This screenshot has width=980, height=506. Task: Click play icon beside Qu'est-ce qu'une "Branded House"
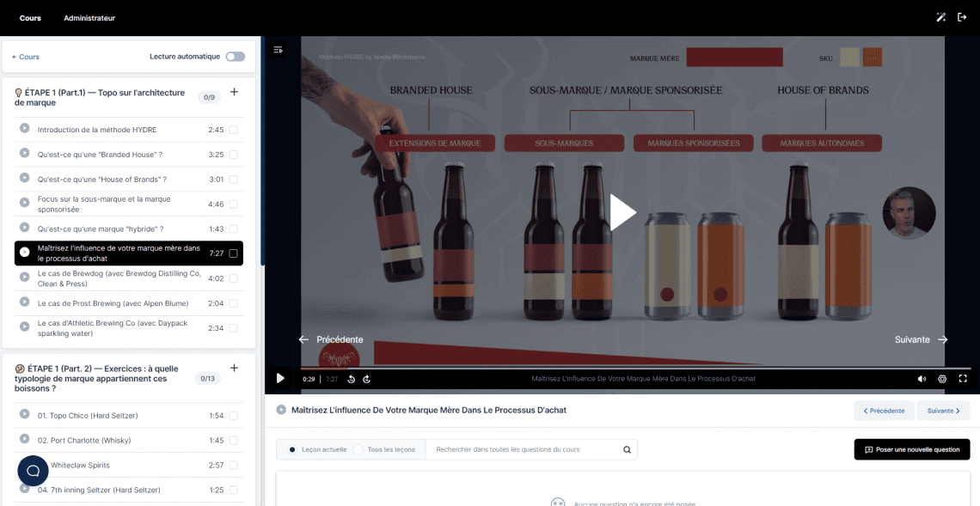pos(24,152)
